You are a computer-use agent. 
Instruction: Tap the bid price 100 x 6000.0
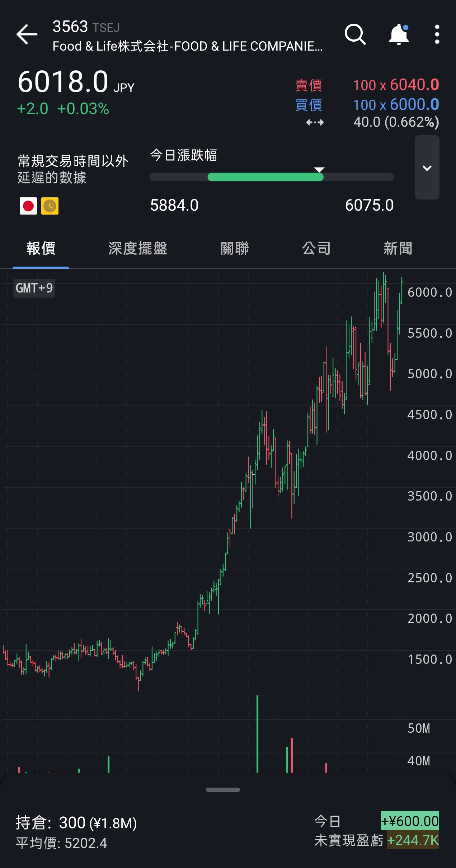tap(396, 105)
